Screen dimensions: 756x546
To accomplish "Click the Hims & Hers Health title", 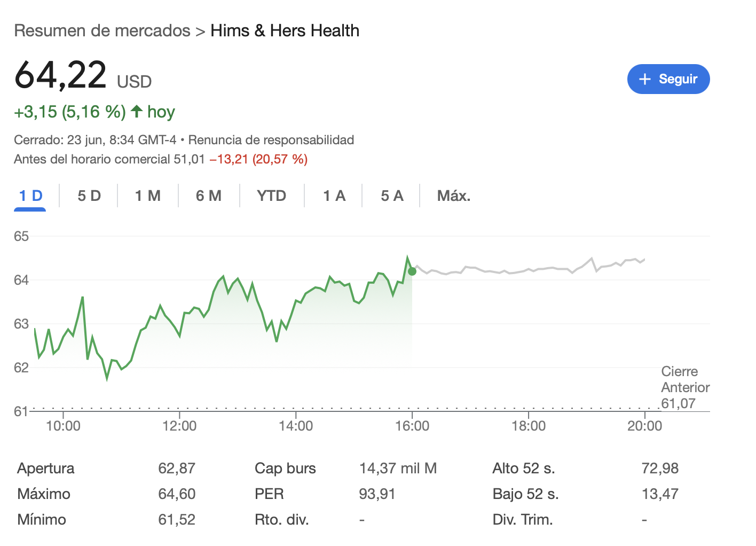I will point(285,30).
